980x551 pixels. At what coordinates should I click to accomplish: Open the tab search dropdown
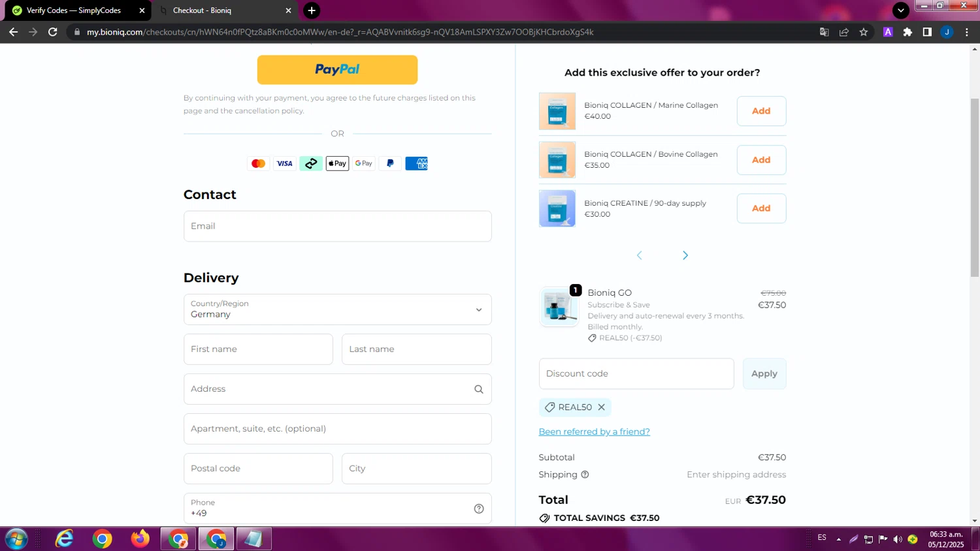[x=901, y=10]
